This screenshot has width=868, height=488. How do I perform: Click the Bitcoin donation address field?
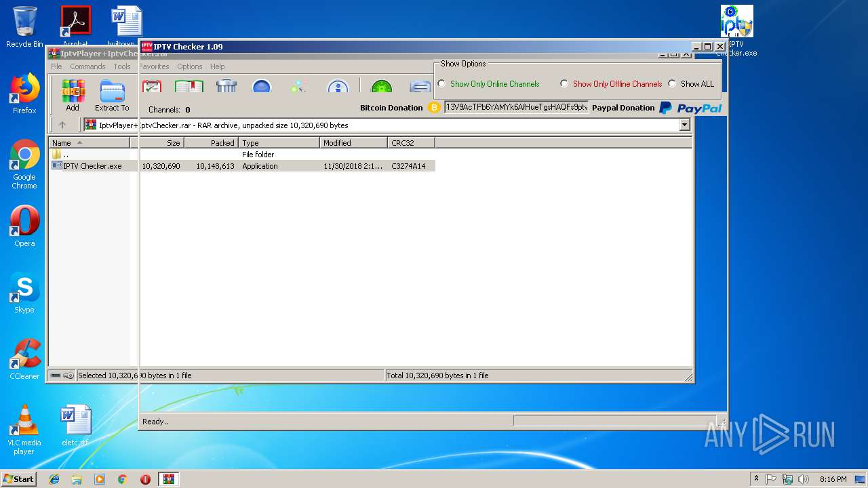(516, 107)
